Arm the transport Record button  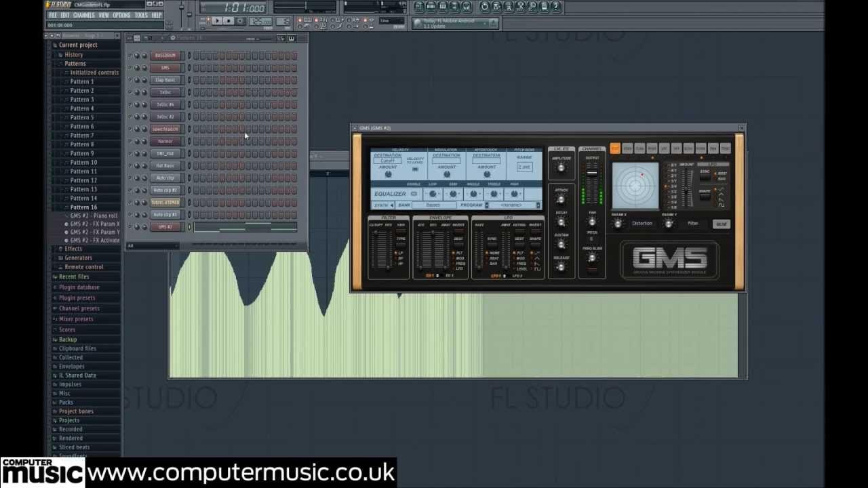click(x=240, y=20)
